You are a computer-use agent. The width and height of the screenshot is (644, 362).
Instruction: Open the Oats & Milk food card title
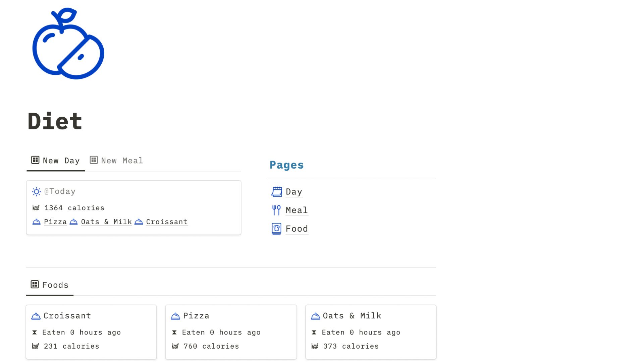352,316
